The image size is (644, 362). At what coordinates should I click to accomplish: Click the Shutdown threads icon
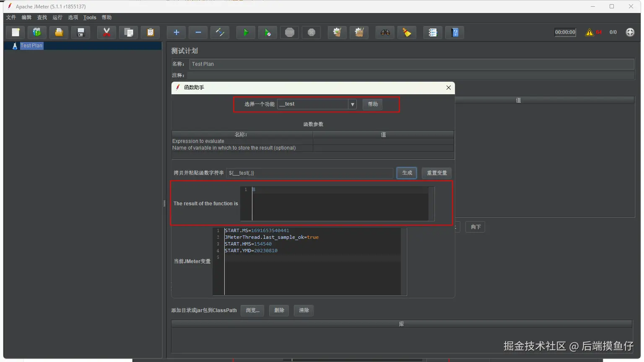click(312, 32)
